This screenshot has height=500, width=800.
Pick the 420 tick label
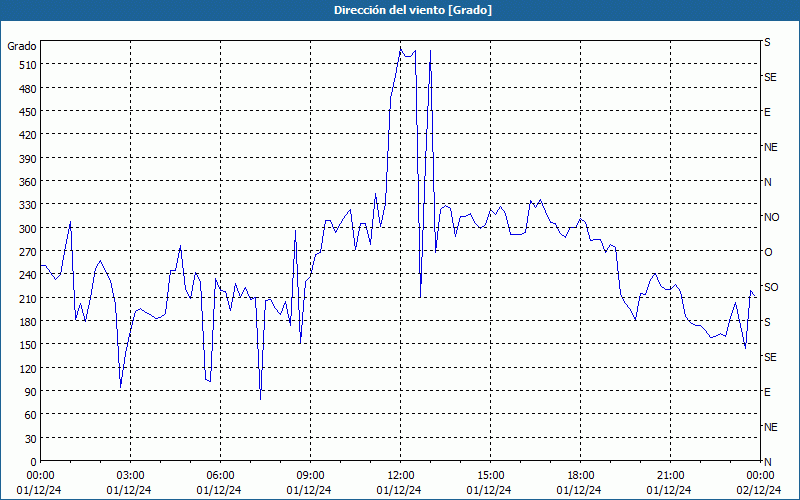coord(27,135)
